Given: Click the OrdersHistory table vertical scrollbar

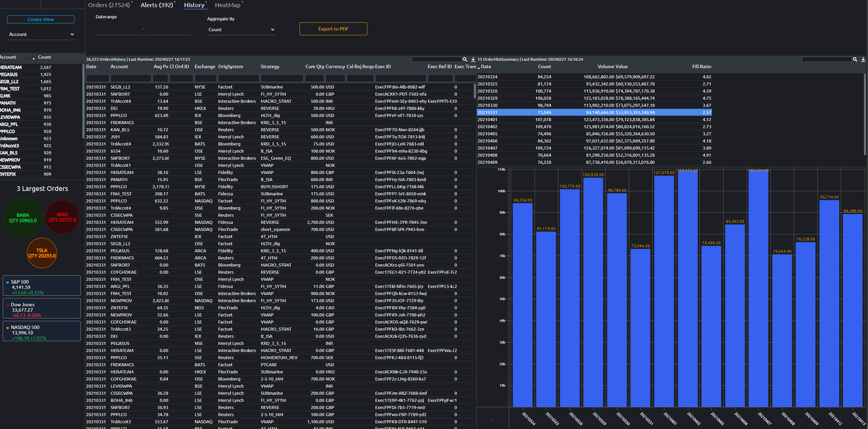Looking at the screenshot, I should click(475, 91).
